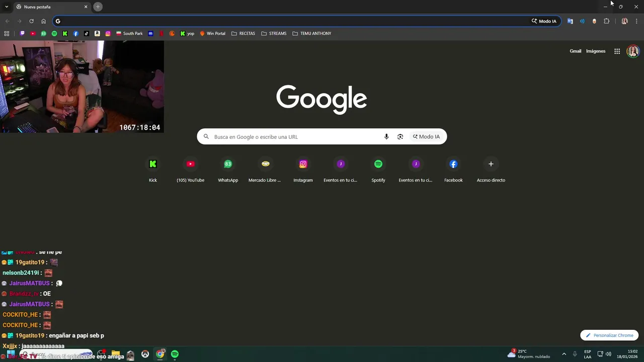Viewport: 644px width, 362px height.
Task: Click Modo IA in the address bar
Action: coord(544,21)
